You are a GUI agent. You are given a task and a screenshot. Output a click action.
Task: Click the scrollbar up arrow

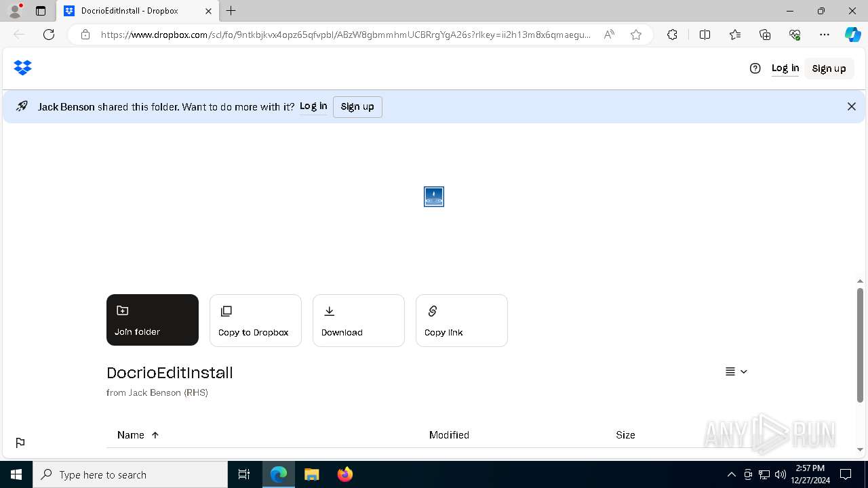[860, 281]
